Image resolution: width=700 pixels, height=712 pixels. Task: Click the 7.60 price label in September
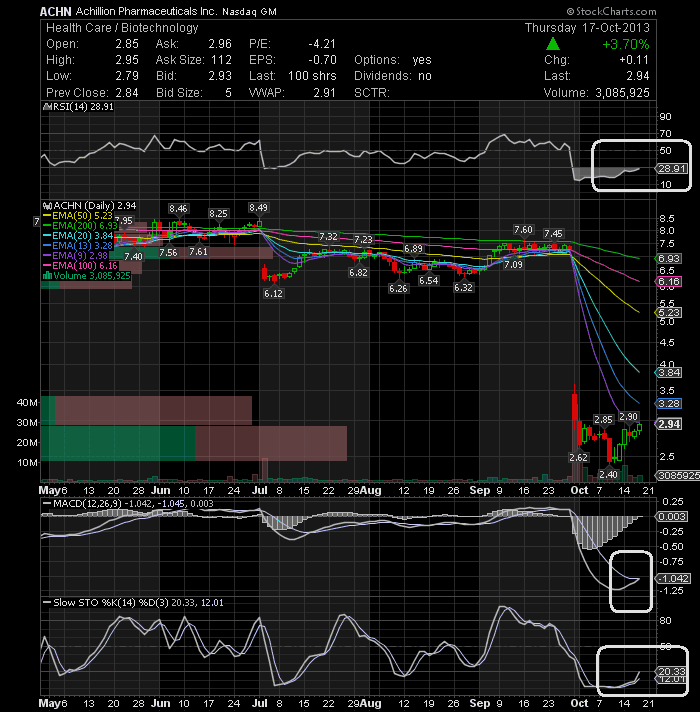(x=523, y=230)
